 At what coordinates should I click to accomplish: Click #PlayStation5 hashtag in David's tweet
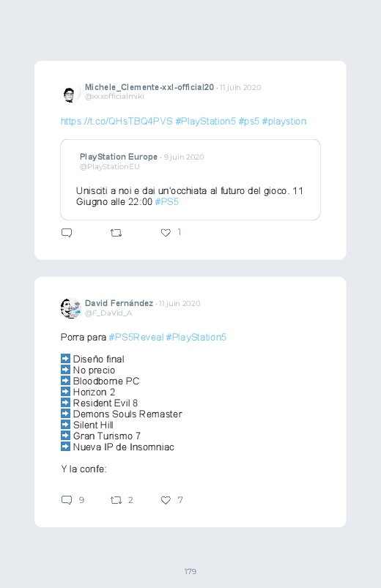coord(196,337)
